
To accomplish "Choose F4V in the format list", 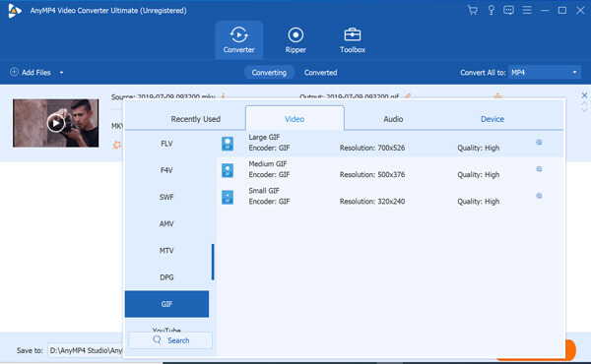I will click(x=166, y=170).
